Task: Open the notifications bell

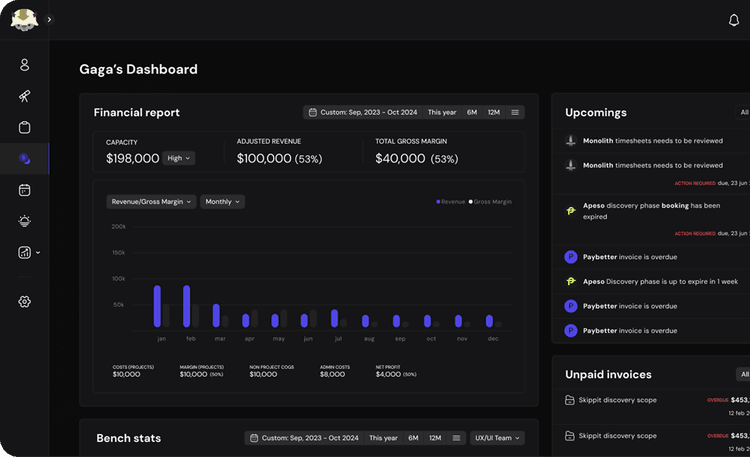Action: click(x=734, y=20)
